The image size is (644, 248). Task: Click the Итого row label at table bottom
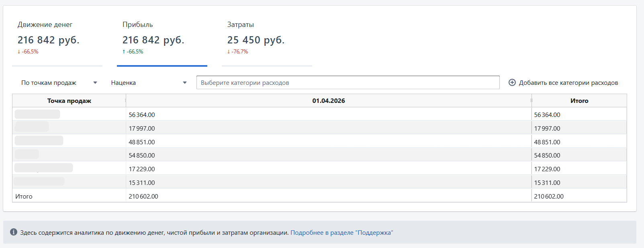click(24, 197)
